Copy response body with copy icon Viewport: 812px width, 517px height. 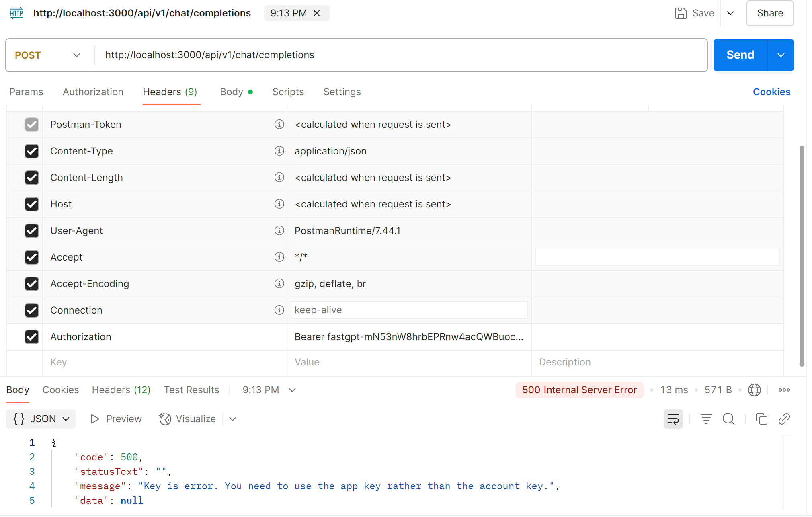[761, 419]
